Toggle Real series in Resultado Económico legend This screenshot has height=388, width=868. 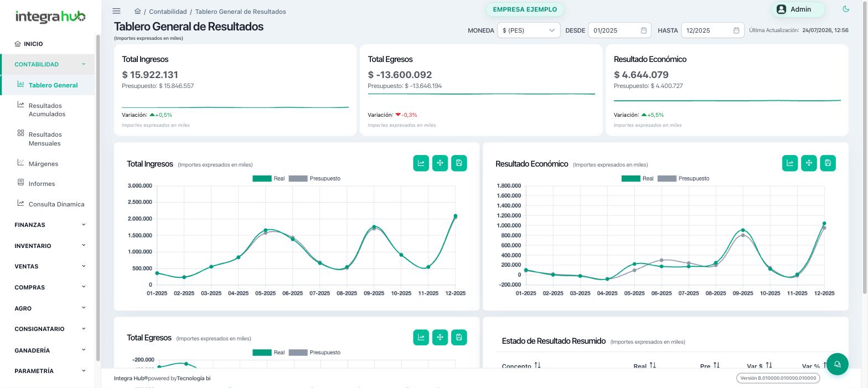(x=637, y=179)
